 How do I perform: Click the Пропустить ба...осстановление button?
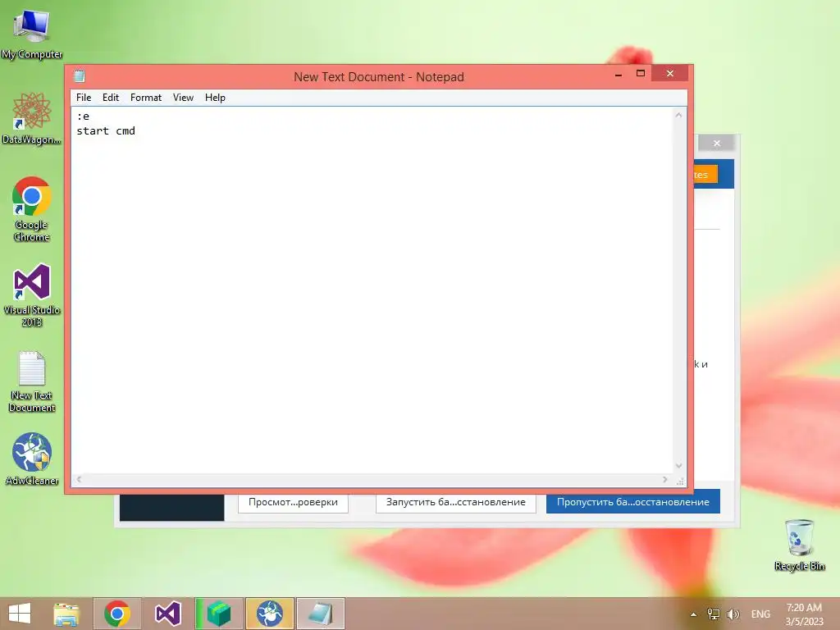click(633, 503)
